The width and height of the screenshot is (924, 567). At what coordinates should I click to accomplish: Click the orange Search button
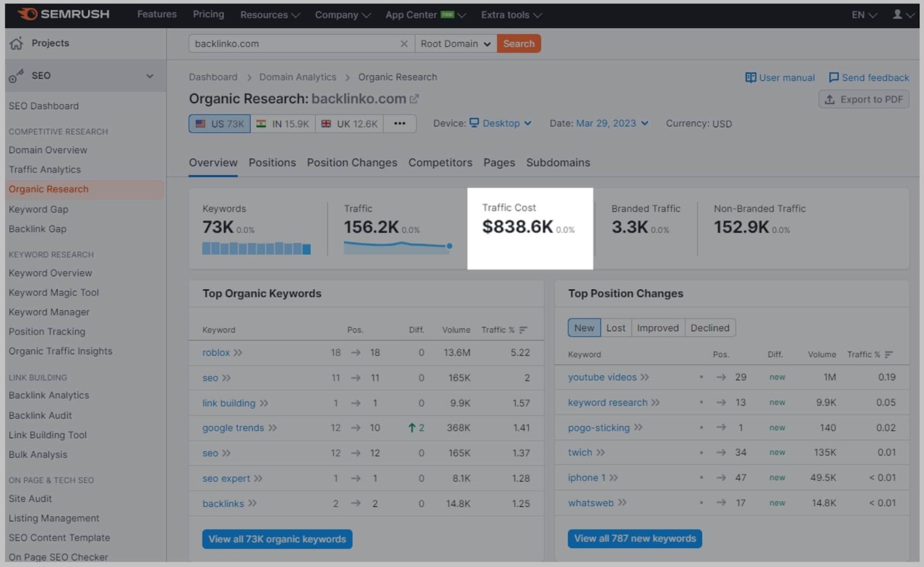(519, 44)
